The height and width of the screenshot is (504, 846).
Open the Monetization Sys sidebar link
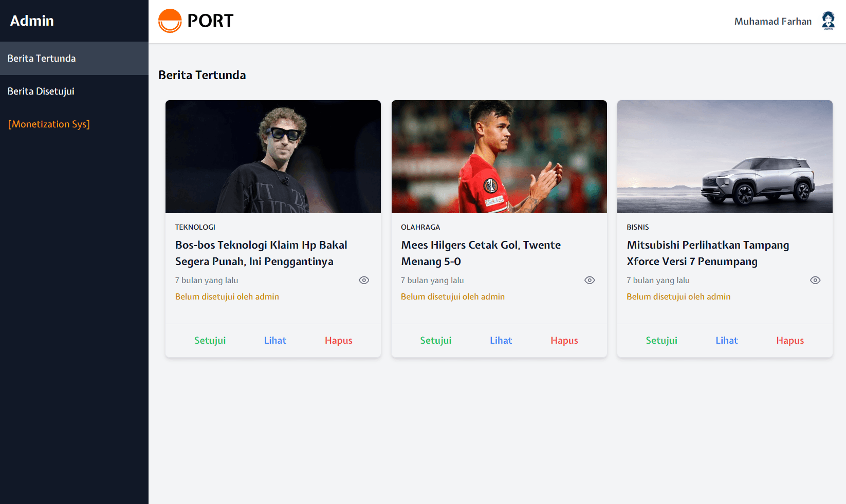point(49,124)
